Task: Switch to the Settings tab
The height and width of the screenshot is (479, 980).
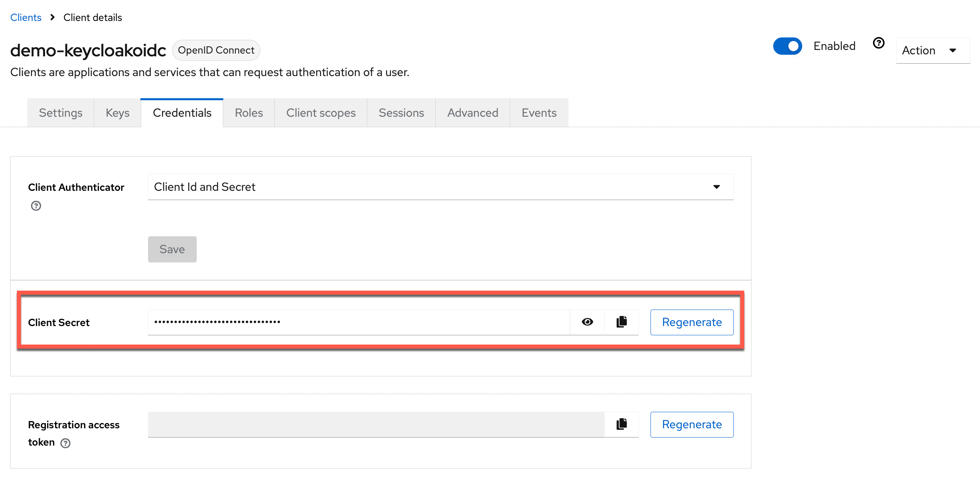Action: (61, 113)
